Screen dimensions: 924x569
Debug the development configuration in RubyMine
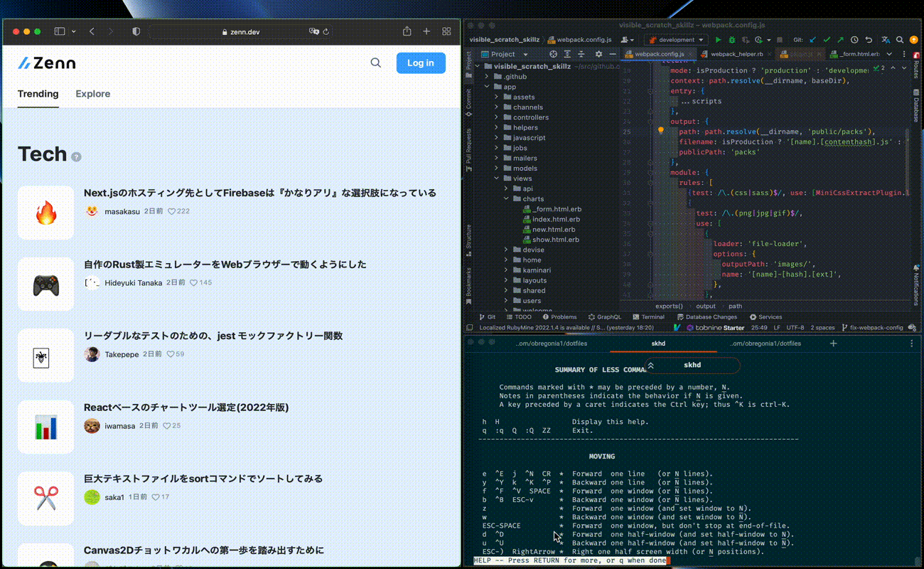pyautogui.click(x=731, y=40)
